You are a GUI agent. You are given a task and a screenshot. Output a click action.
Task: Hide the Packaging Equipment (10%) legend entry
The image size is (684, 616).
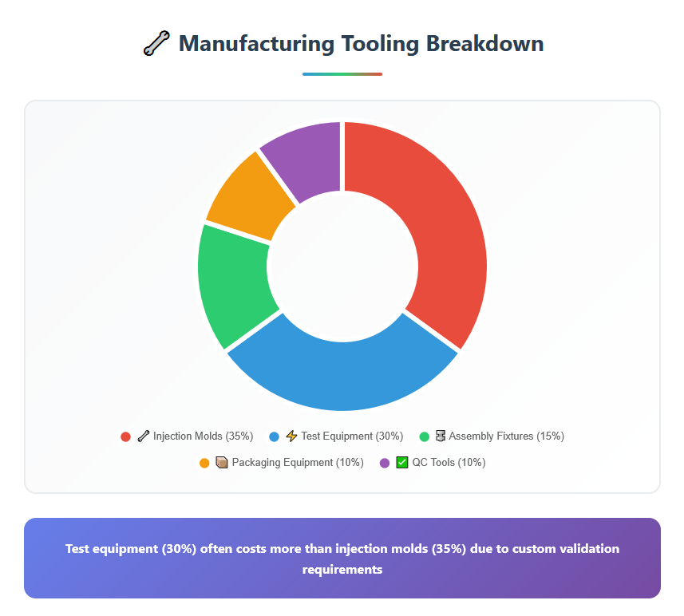(x=297, y=463)
